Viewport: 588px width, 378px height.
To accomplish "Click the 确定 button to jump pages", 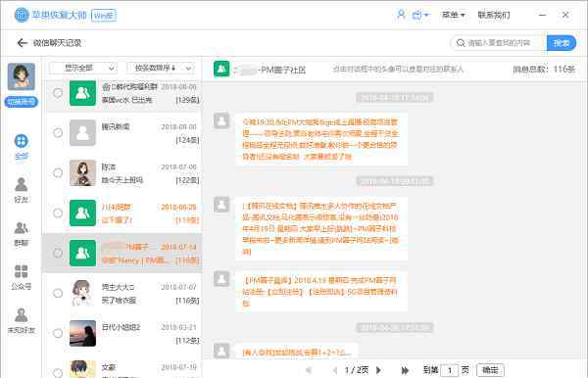I will 490,370.
